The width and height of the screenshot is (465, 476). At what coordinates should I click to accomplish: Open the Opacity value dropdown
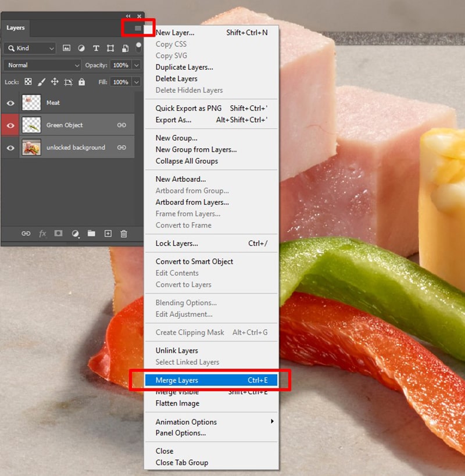(x=135, y=65)
